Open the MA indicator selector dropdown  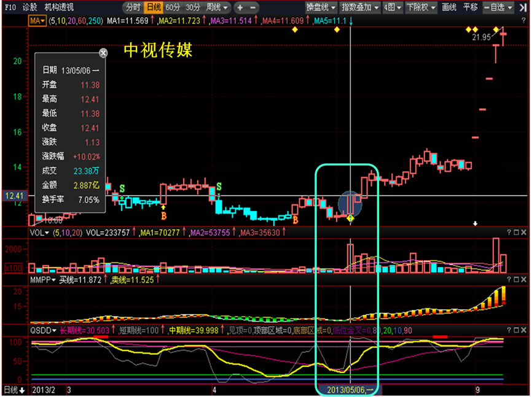point(37,21)
